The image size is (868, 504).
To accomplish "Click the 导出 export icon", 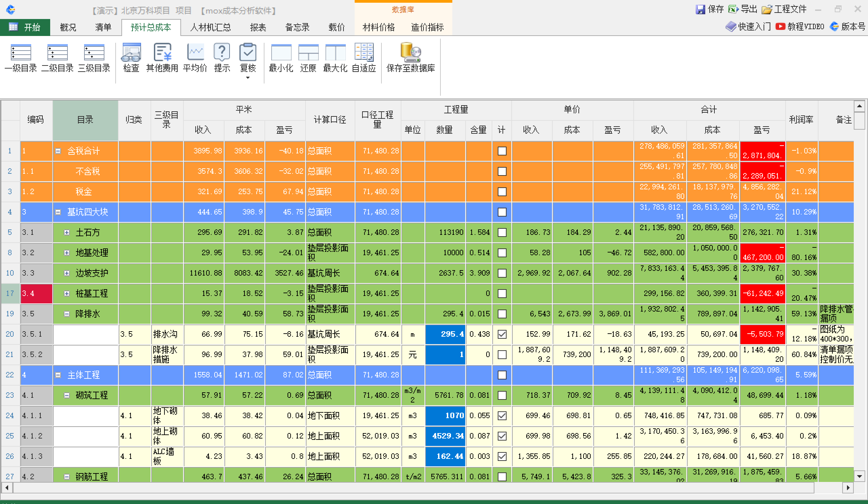I will tap(733, 9).
